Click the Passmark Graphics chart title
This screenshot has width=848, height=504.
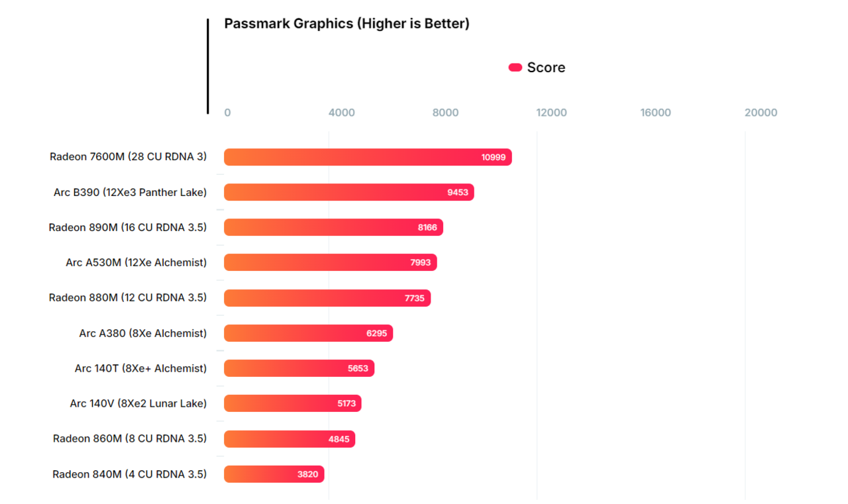tap(346, 24)
